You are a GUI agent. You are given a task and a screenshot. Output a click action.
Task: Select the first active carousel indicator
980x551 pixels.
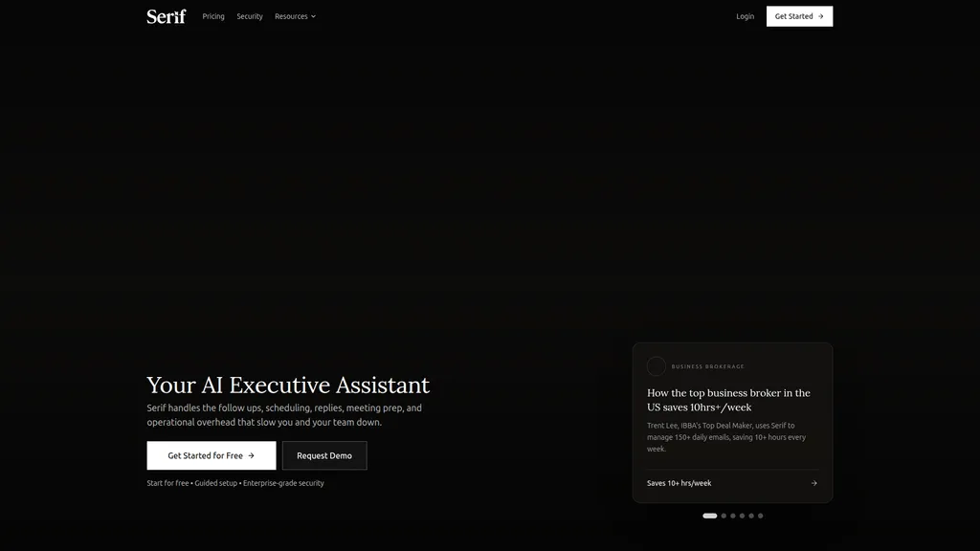pos(709,516)
